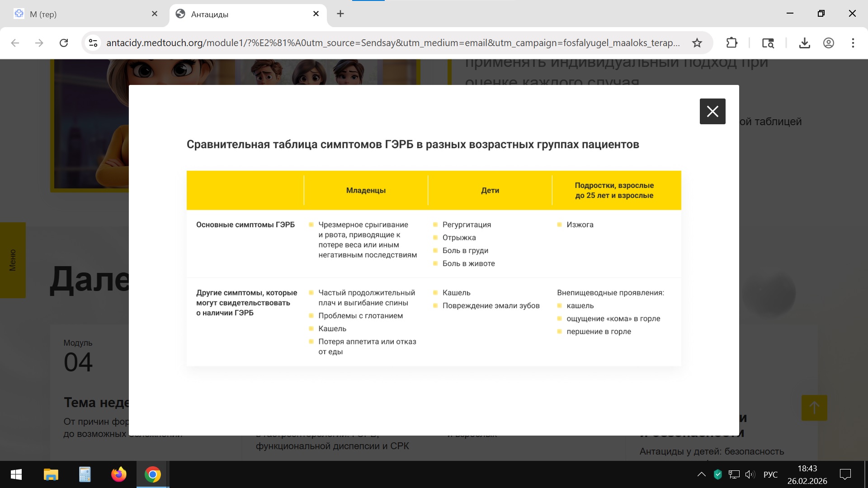Open the Chrome three-dot menu

(x=853, y=43)
